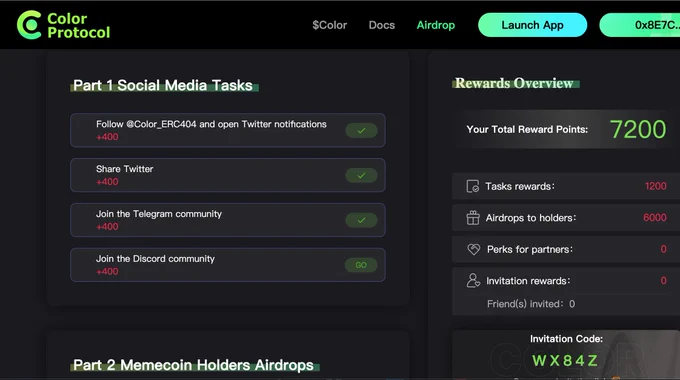Screen dimensions: 680x380
Task: Click the Part 1 Social Media Tasks heading
Action: [163, 85]
